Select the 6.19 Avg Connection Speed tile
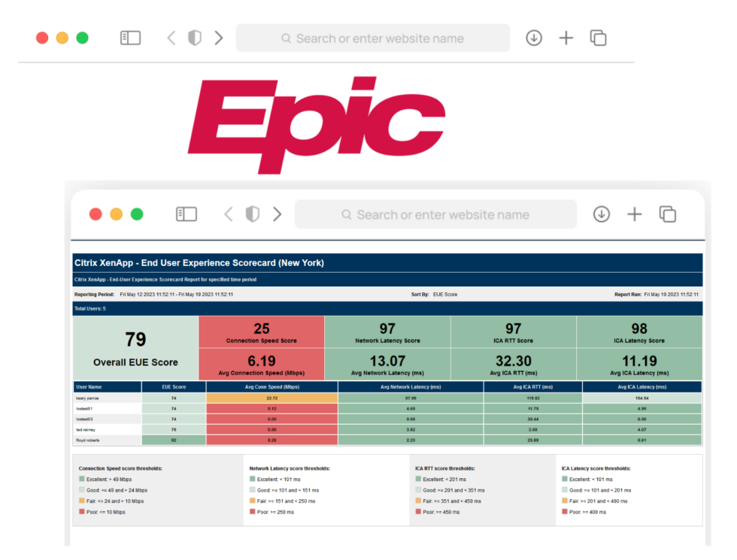 pos(262,365)
